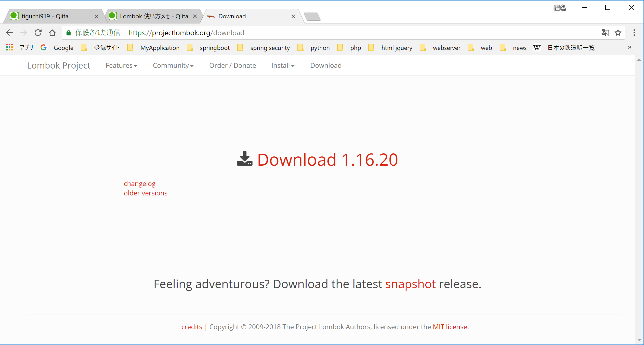
Task: View older versions of Lombok
Action: coord(146,193)
